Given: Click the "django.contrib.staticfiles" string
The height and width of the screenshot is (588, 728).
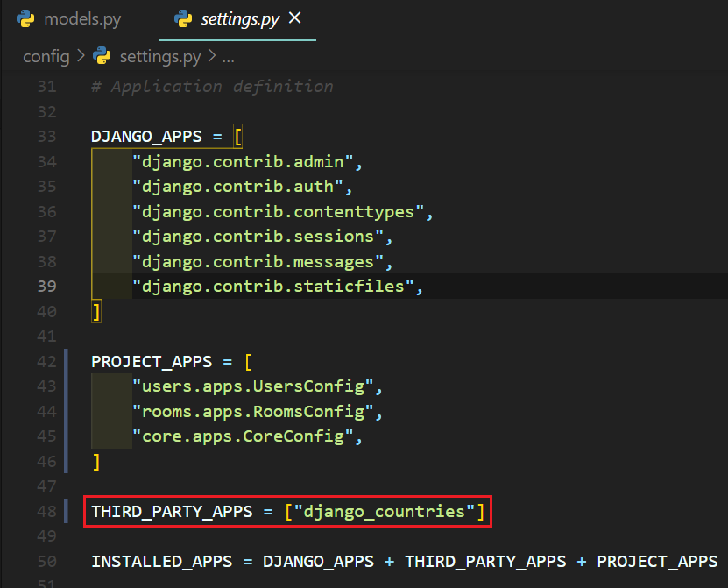Looking at the screenshot, I should [273, 287].
